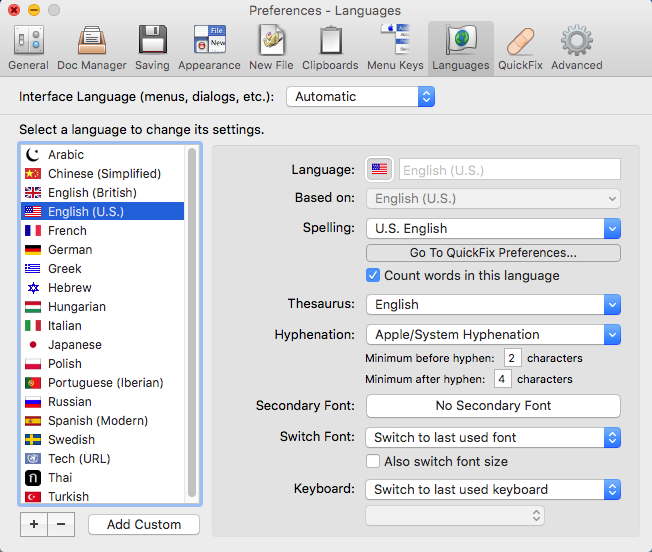The image size is (652, 552).
Task: Expand the Hyphenation dropdown
Action: [x=493, y=335]
